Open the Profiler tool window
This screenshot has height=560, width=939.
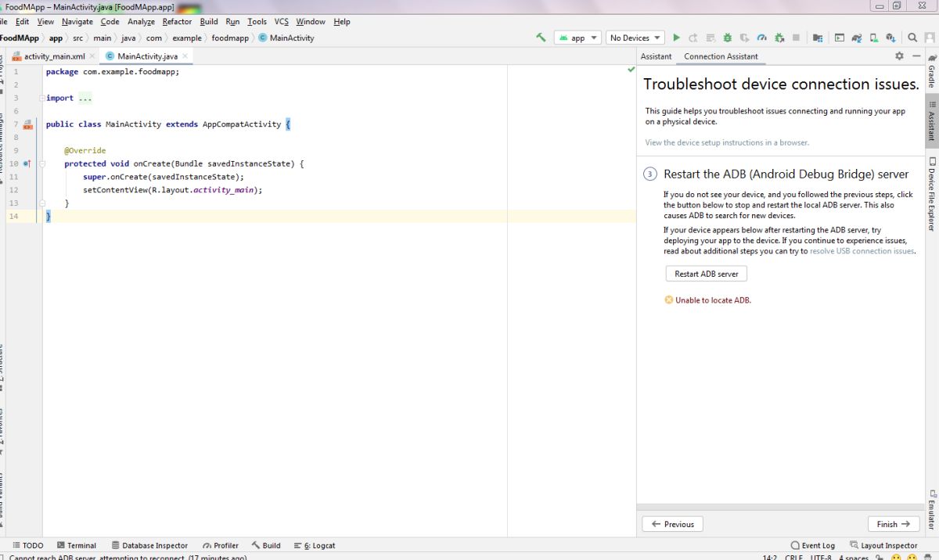click(221, 545)
